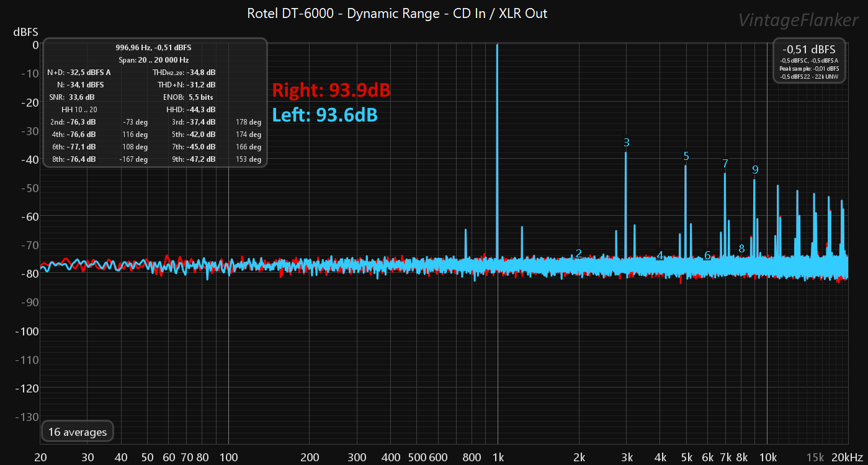Screen dimensions: 868x465
Task: Select the SNR value 33,6 dB
Action: pyautogui.click(x=82, y=97)
